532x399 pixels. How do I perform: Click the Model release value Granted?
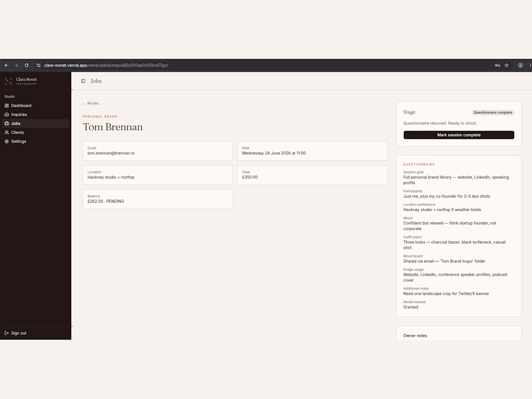coord(411,308)
